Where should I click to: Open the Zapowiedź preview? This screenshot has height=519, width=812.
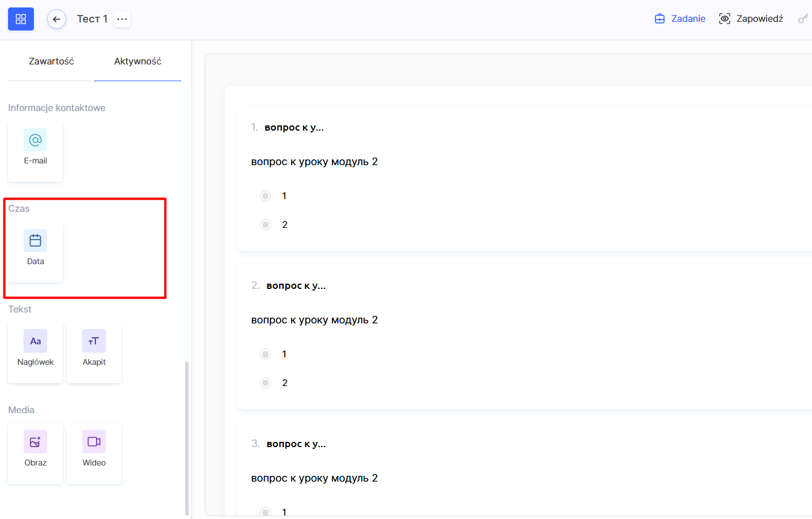pos(751,19)
